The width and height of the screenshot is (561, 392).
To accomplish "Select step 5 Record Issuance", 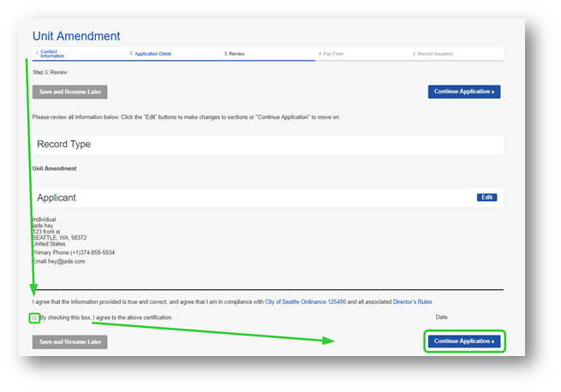I will (x=434, y=53).
